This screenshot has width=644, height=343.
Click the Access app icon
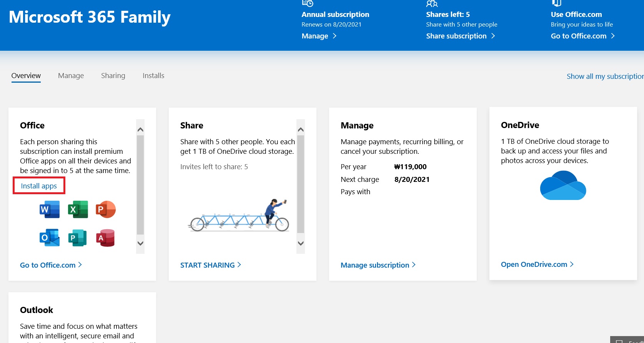106,238
